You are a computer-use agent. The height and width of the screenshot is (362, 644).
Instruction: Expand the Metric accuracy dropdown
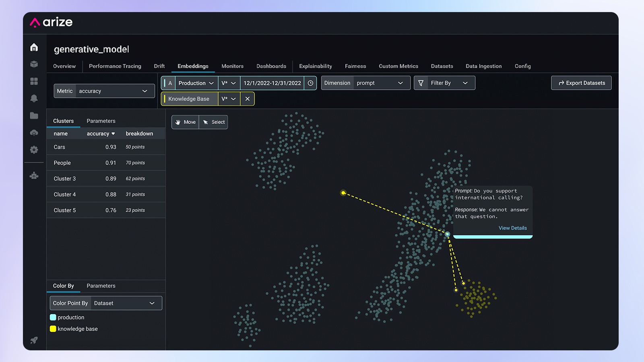(104, 91)
